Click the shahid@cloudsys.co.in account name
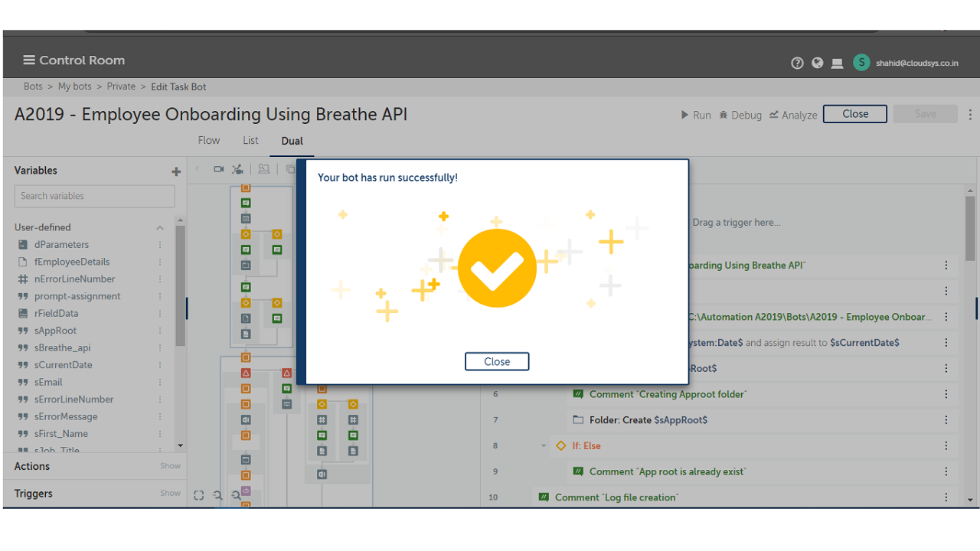This screenshot has height=551, width=980. 917,63
